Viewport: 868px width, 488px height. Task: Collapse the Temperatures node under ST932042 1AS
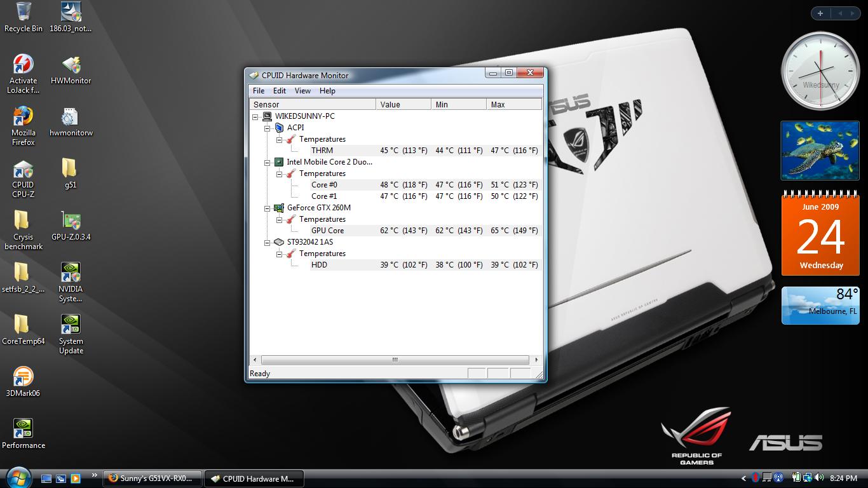[279, 254]
